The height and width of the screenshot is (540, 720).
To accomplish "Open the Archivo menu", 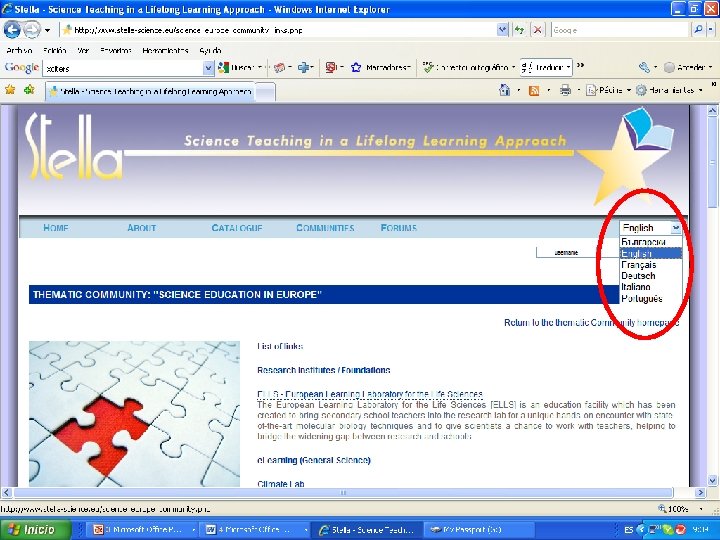I will click(19, 51).
